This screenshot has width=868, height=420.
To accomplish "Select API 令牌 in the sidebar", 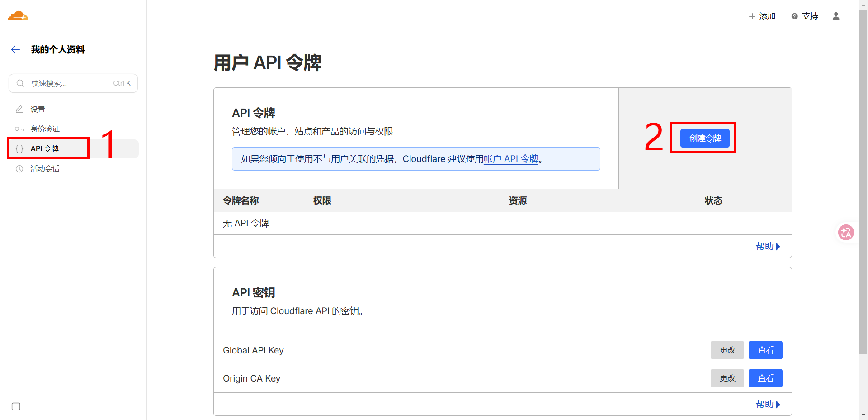I will tap(73, 148).
